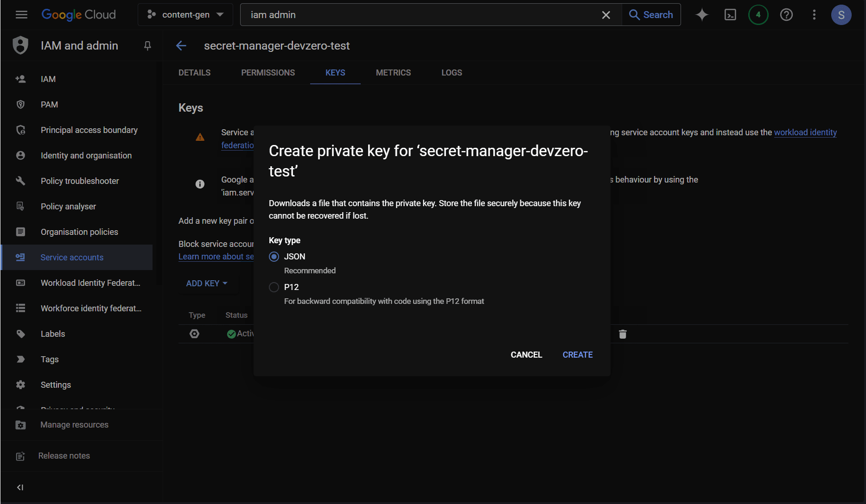This screenshot has width=866, height=504.
Task: Click Workload Identity Federation icon
Action: pos(20,283)
